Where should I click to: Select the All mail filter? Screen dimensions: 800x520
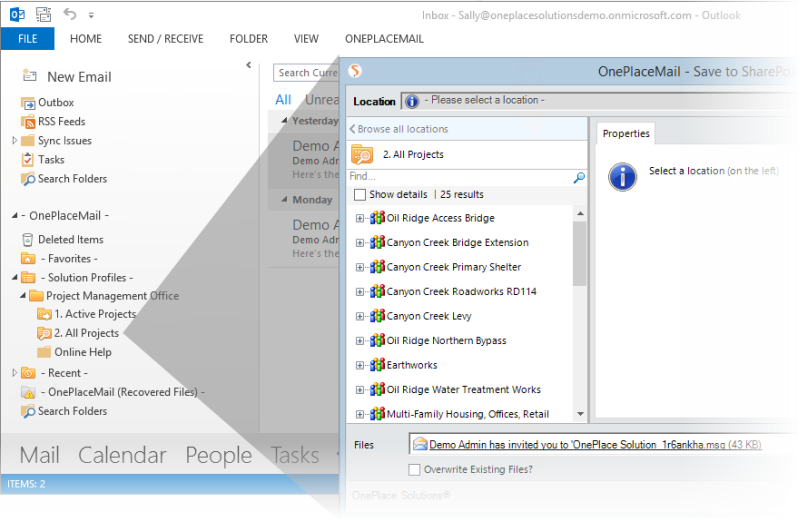click(283, 100)
